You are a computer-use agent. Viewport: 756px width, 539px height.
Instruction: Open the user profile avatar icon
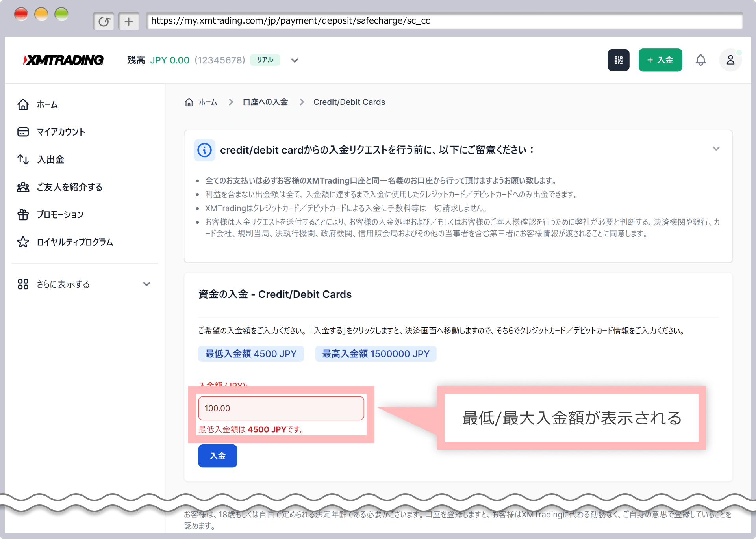coord(730,60)
